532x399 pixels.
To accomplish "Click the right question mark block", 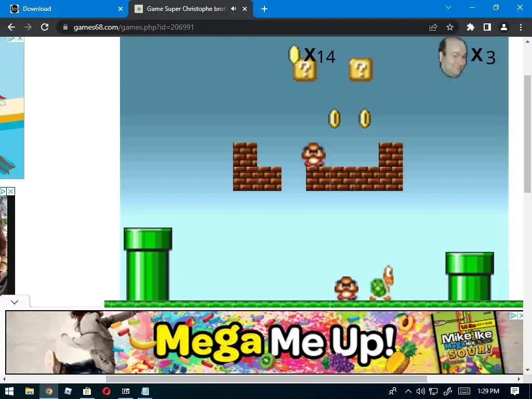I will pyautogui.click(x=361, y=70).
